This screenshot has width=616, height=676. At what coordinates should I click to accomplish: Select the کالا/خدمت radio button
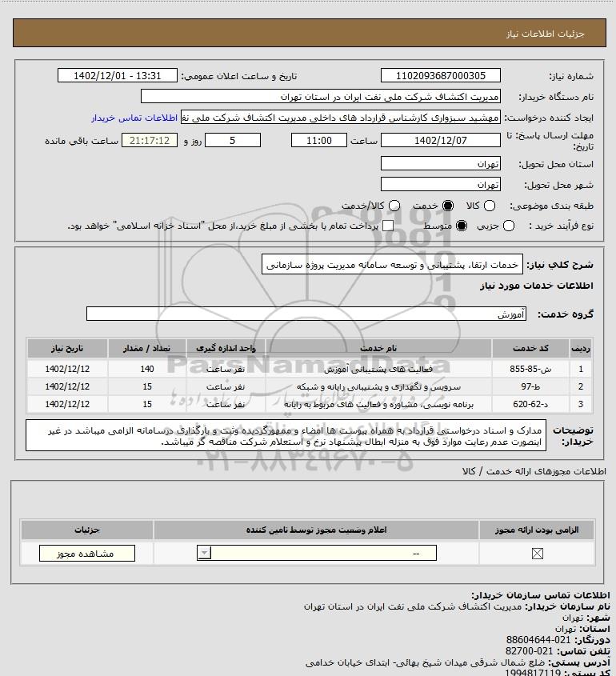pyautogui.click(x=394, y=206)
